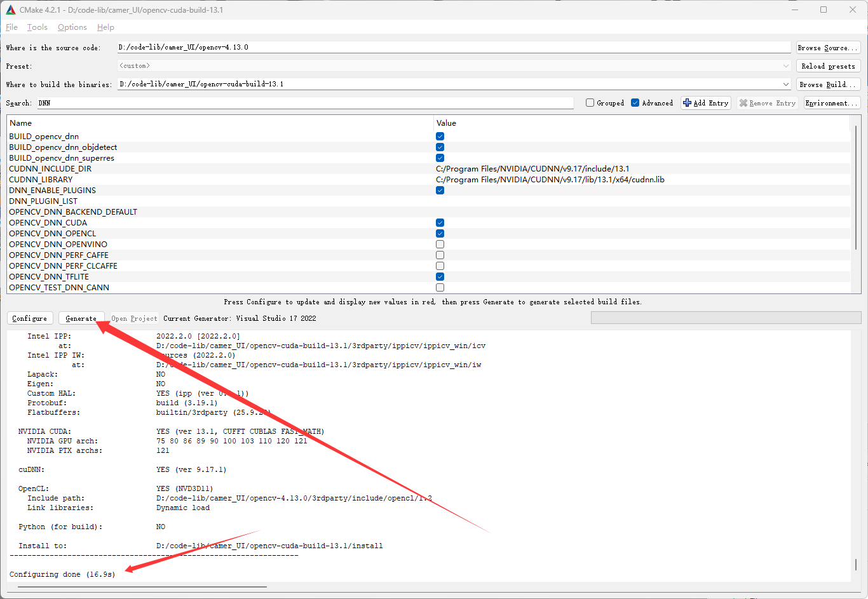This screenshot has height=599, width=868.
Task: Click the Search field containing DNN
Action: tap(305, 103)
